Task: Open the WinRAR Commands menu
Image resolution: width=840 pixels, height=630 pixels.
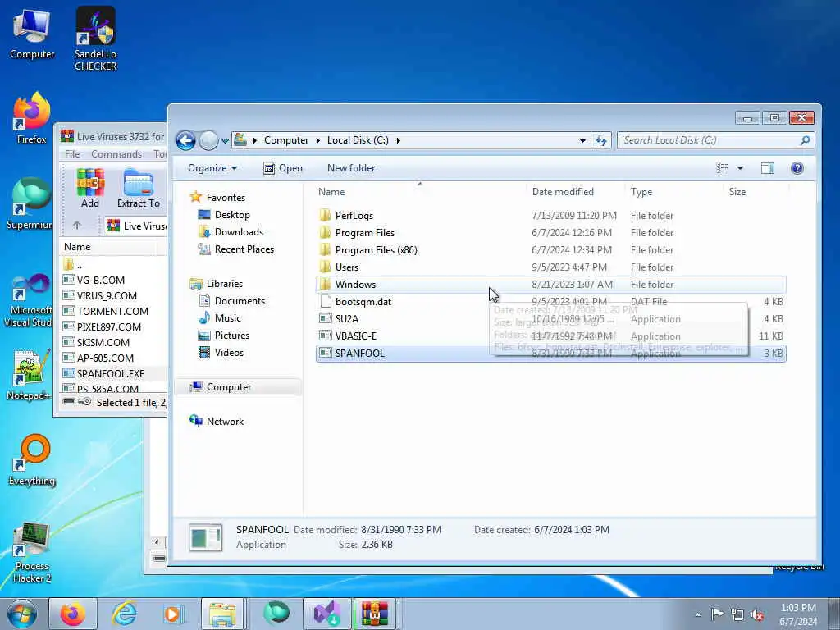Action: 116,154
